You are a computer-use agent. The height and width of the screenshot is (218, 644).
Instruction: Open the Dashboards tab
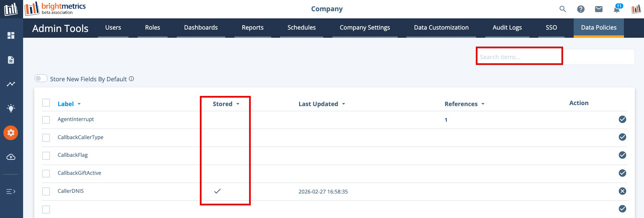pyautogui.click(x=201, y=28)
